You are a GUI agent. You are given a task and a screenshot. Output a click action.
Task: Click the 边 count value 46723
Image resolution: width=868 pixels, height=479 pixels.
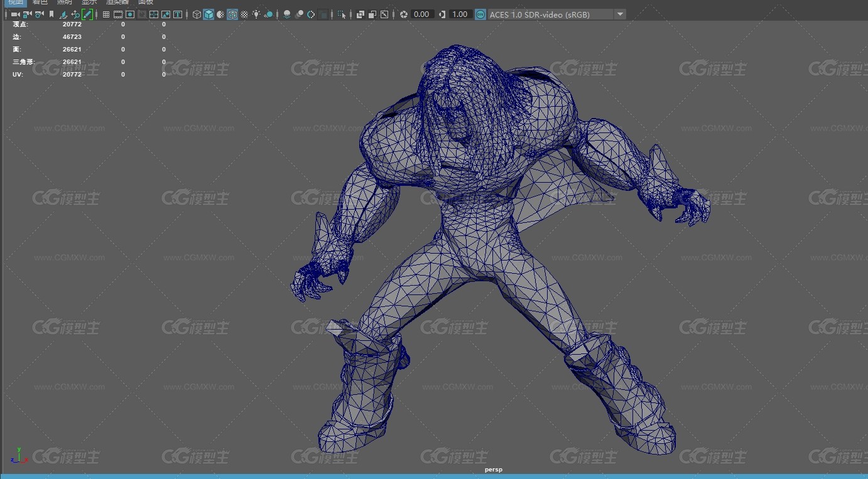pyautogui.click(x=72, y=37)
